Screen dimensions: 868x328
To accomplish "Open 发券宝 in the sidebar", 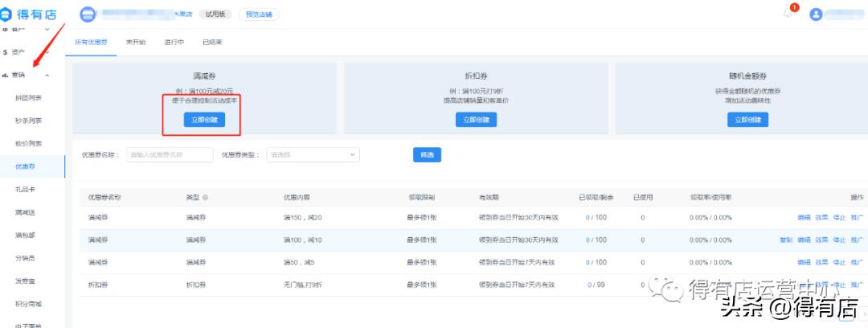I will (26, 281).
